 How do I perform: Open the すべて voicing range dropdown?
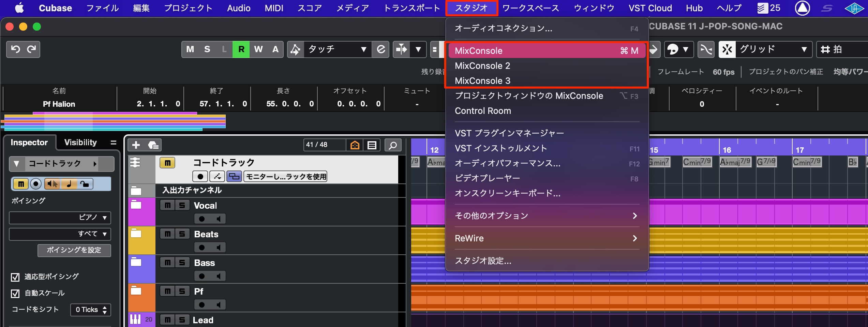click(60, 234)
